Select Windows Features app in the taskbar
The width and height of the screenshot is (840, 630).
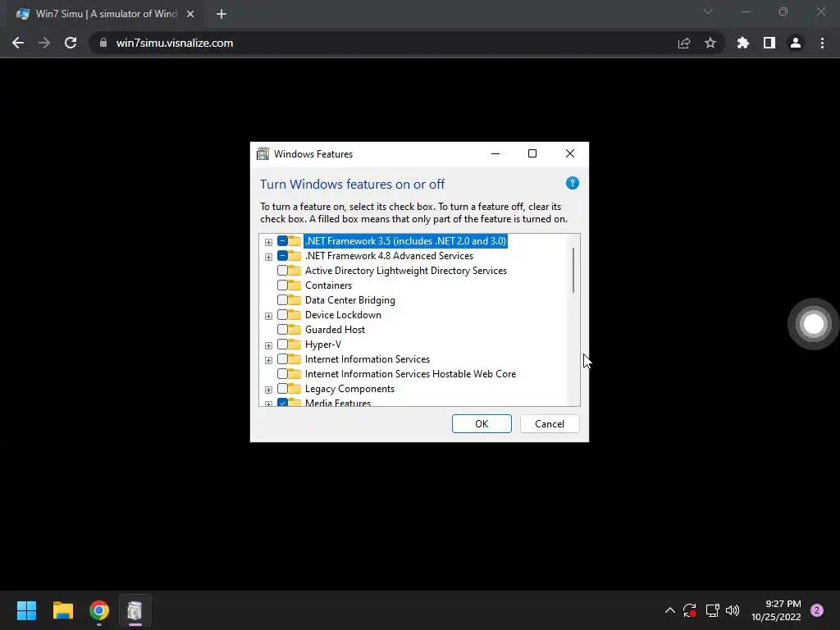tap(135, 610)
